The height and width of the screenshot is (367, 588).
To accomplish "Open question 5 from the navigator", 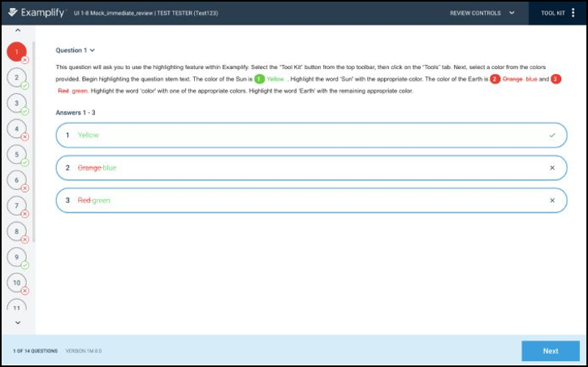I will pos(16,154).
